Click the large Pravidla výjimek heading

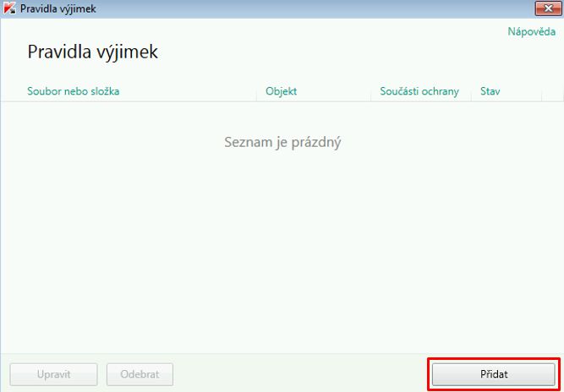pos(93,52)
